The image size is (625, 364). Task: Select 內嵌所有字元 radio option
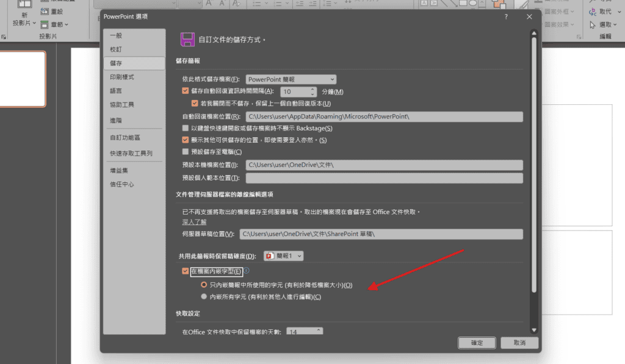pyautogui.click(x=204, y=297)
